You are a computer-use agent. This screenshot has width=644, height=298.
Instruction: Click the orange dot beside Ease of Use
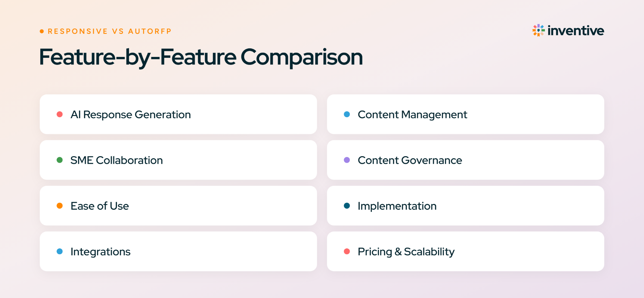click(59, 206)
